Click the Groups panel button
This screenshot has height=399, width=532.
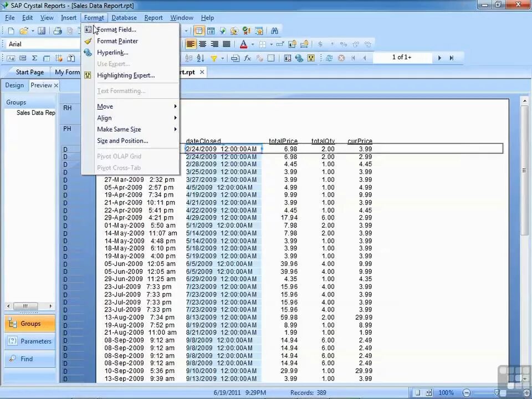point(30,324)
